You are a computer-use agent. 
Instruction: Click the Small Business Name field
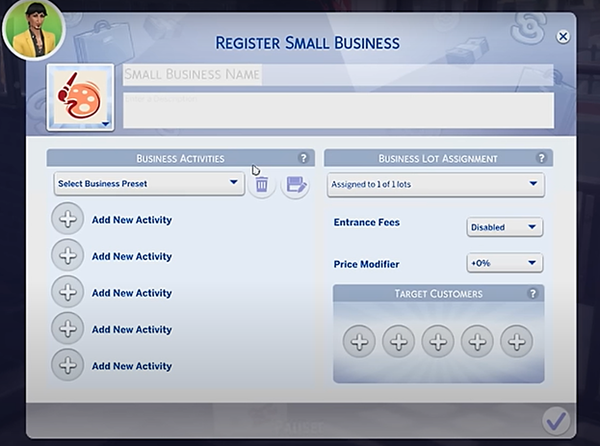[337, 74]
